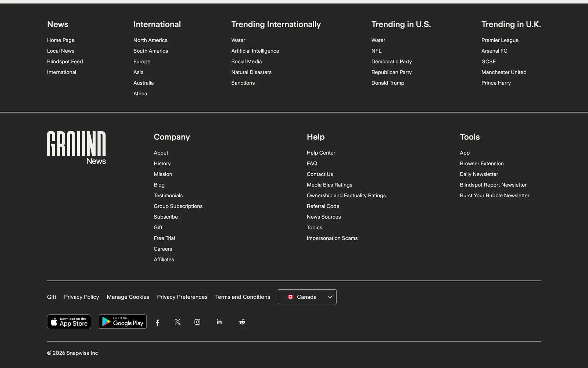This screenshot has width=588, height=368.
Task: Open Careers page
Action: (163, 249)
